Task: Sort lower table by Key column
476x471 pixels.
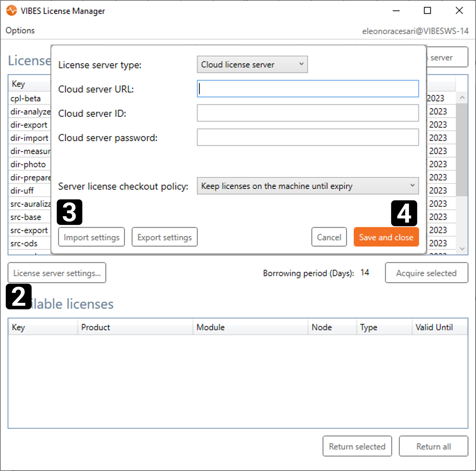Action: pyautogui.click(x=43, y=327)
